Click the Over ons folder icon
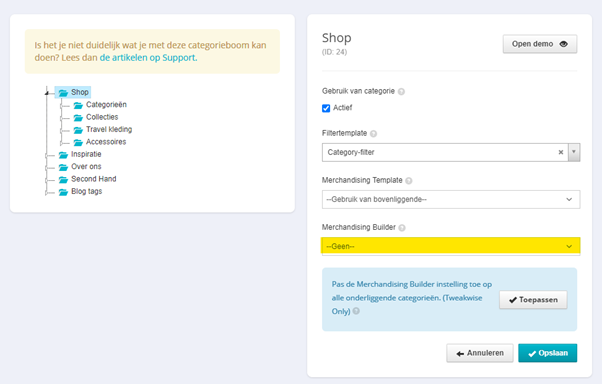 [63, 167]
